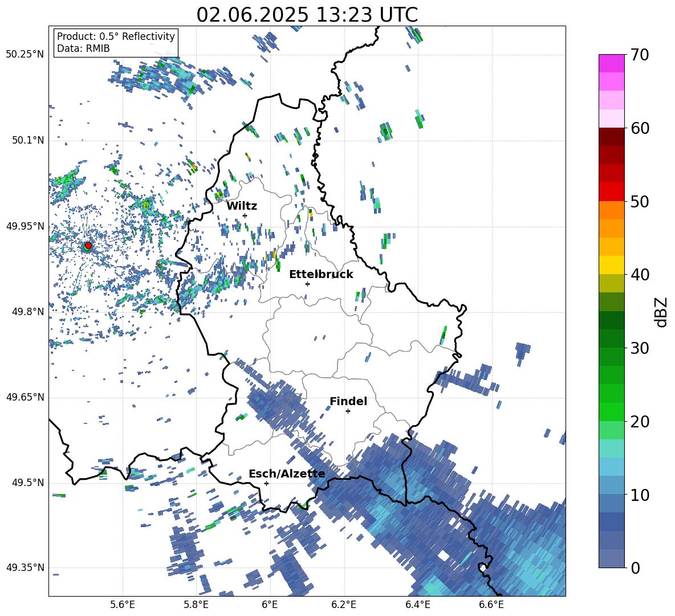This screenshot has height=616, width=675.
Task: Click the longitude label 5.8°E
Action: click(196, 605)
